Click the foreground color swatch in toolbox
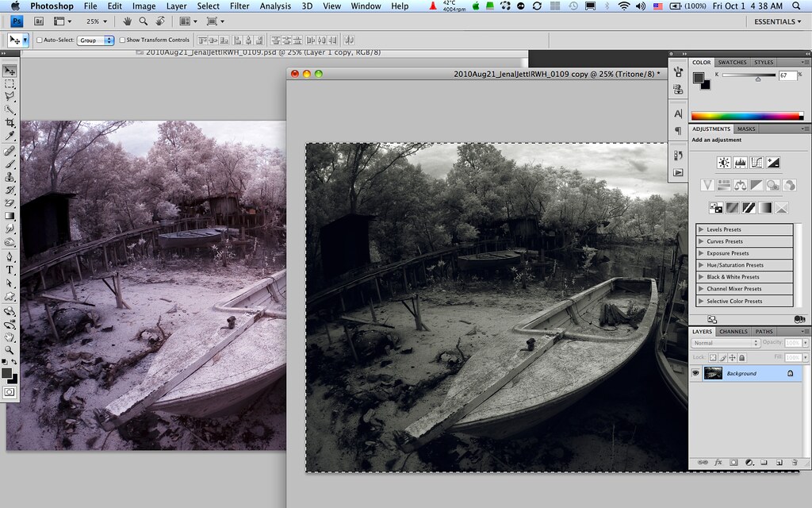This screenshot has width=812, height=508. click(6, 373)
